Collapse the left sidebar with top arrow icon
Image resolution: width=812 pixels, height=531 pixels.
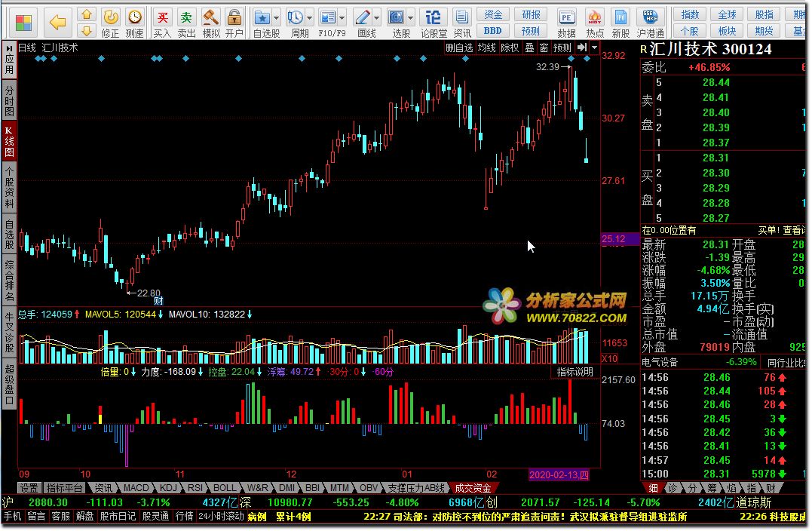click(9, 48)
